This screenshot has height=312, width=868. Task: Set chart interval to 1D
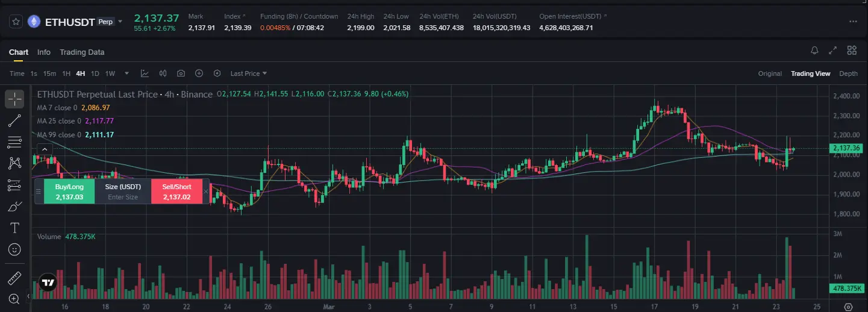pos(95,73)
